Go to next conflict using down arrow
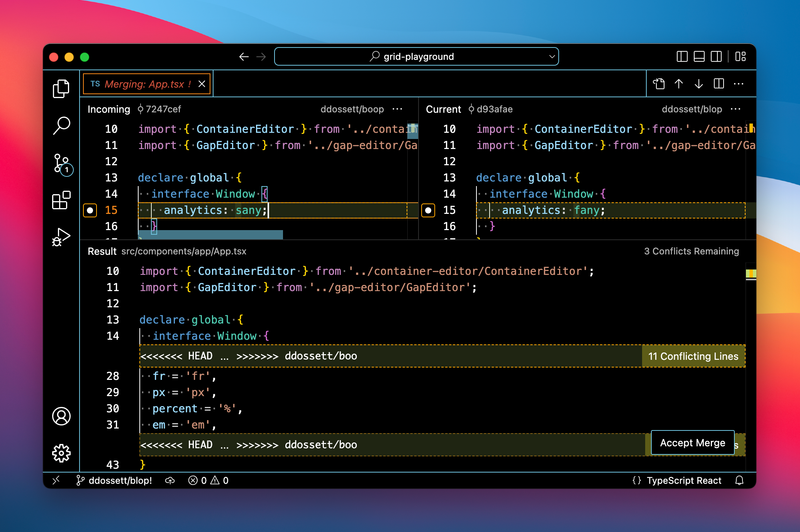This screenshot has height=532, width=800. pos(698,84)
